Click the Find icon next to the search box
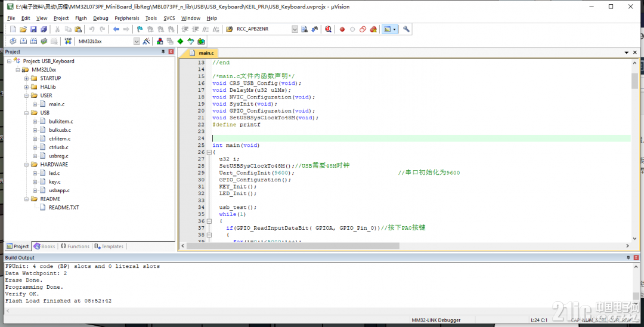644x327 pixels. click(x=304, y=29)
